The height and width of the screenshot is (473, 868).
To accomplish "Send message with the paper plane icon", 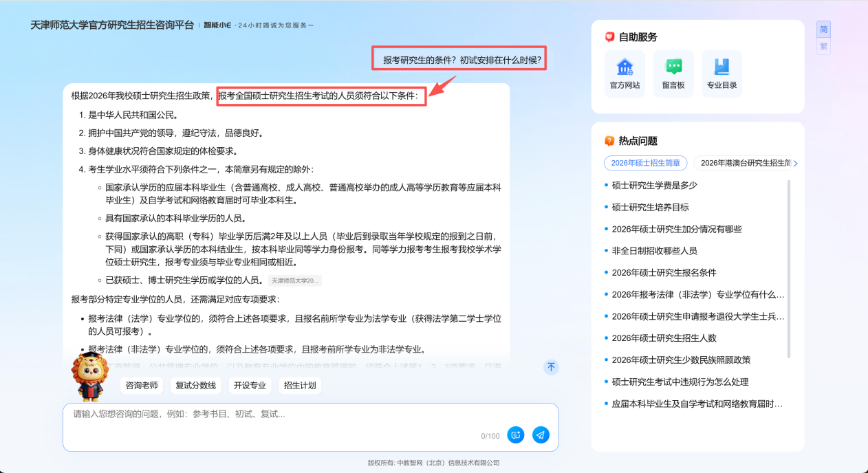I will 541,434.
